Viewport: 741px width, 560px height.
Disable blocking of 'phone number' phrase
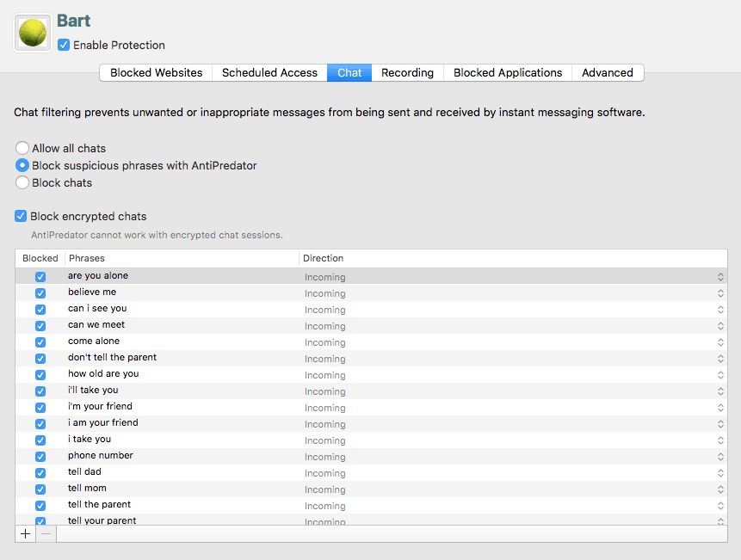point(40,457)
